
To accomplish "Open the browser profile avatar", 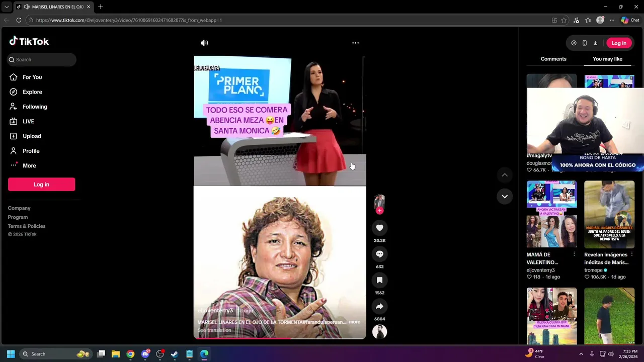I will click(600, 20).
